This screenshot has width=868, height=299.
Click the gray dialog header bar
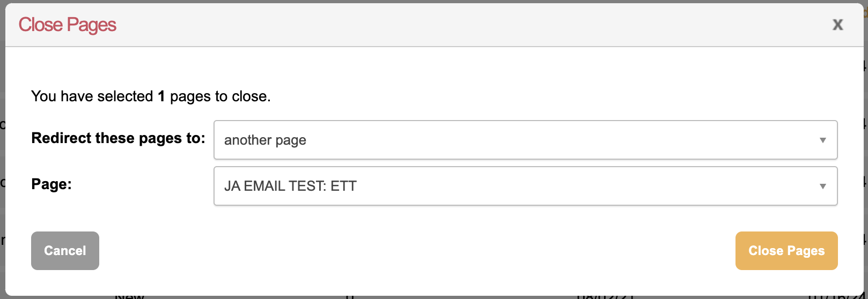pos(429,25)
